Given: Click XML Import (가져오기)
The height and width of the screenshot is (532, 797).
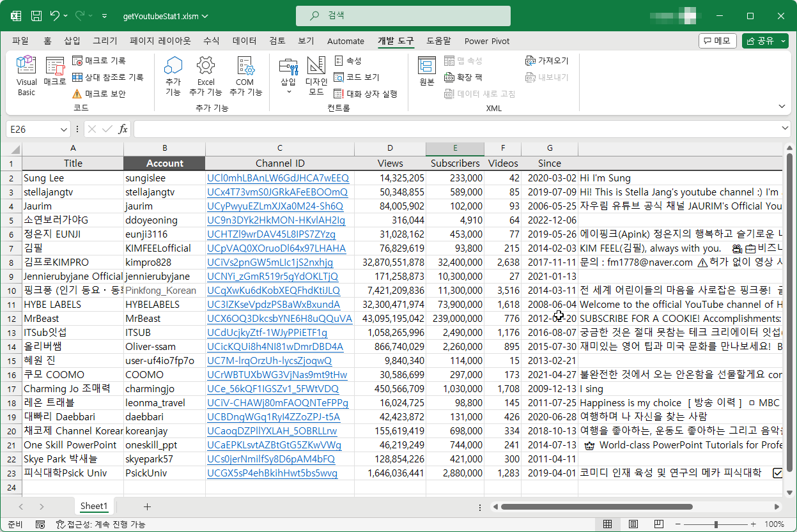Looking at the screenshot, I should 546,61.
